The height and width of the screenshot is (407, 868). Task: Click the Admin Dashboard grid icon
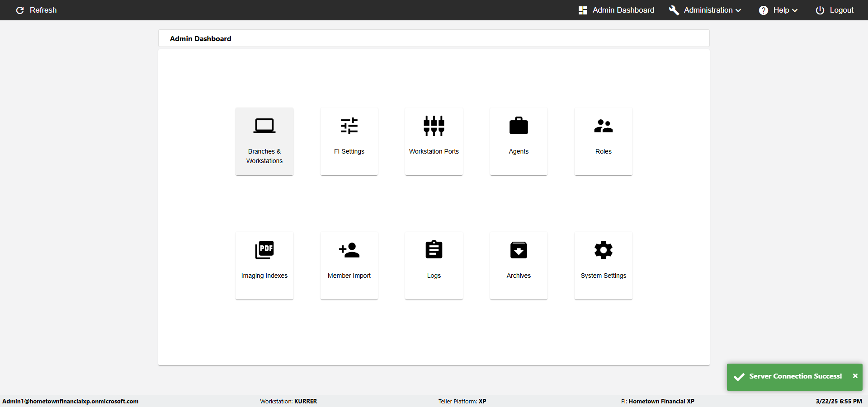click(583, 10)
